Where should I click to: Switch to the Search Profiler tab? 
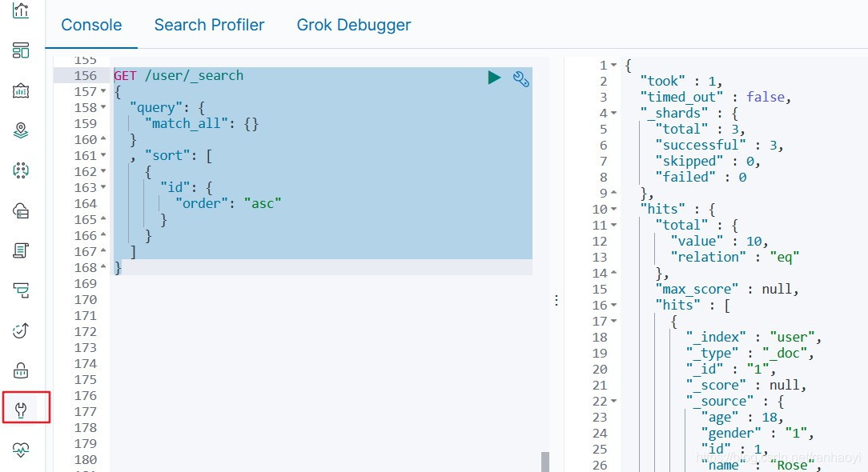click(209, 25)
